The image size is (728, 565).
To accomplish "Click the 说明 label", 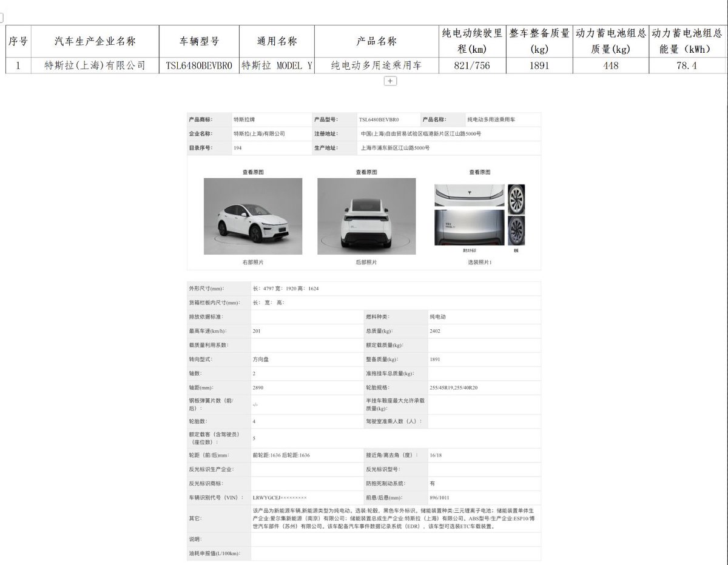I will click(x=195, y=539).
